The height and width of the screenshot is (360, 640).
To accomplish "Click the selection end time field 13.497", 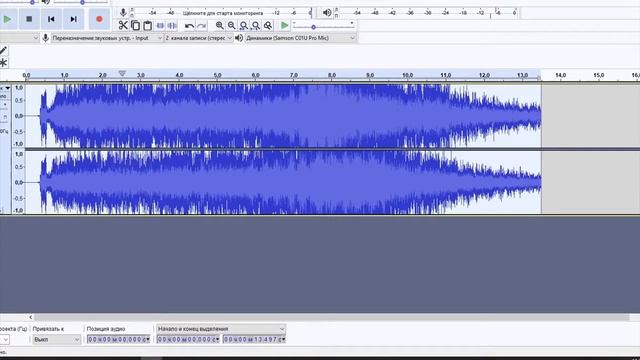I will coord(254,339).
